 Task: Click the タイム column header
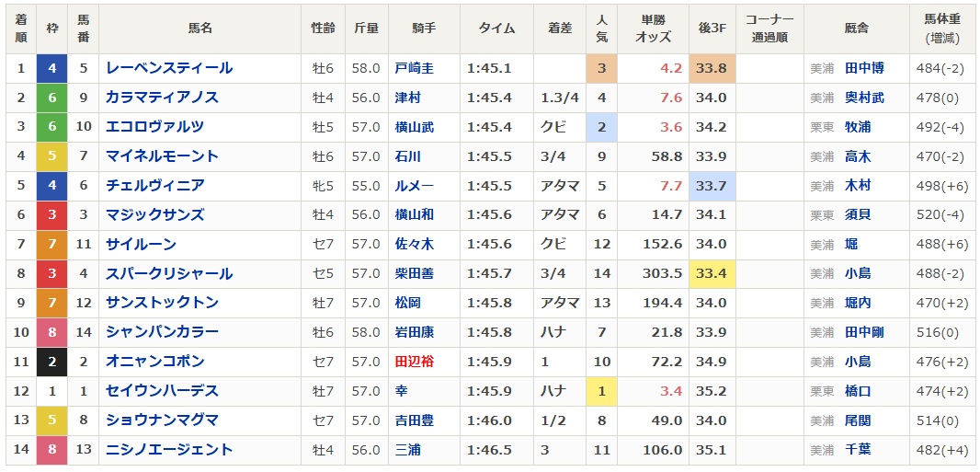496,29
